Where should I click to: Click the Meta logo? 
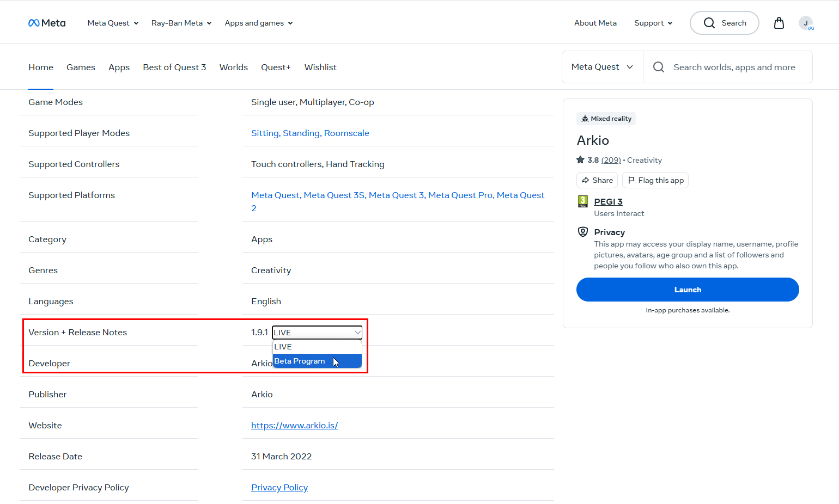(x=47, y=23)
